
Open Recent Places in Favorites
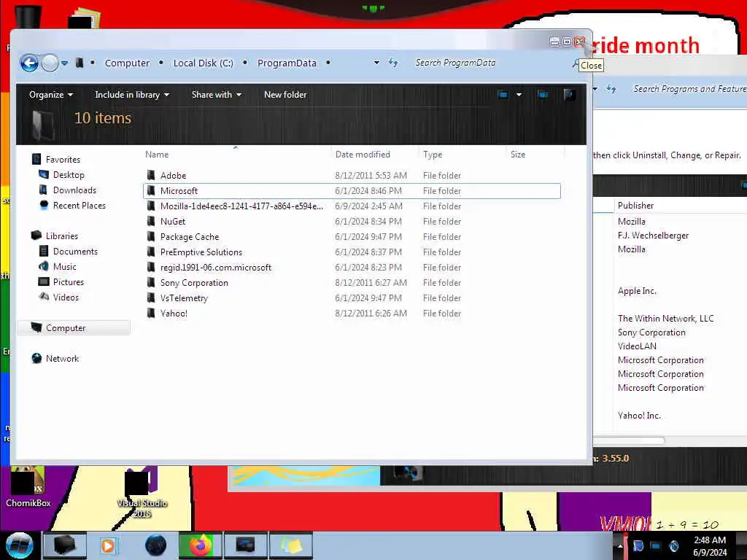tap(79, 205)
